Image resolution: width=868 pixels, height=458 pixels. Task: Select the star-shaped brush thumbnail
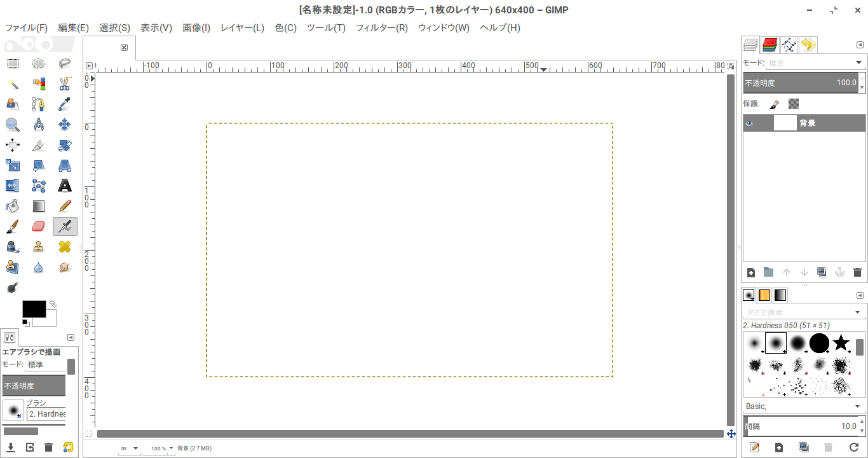coord(841,343)
